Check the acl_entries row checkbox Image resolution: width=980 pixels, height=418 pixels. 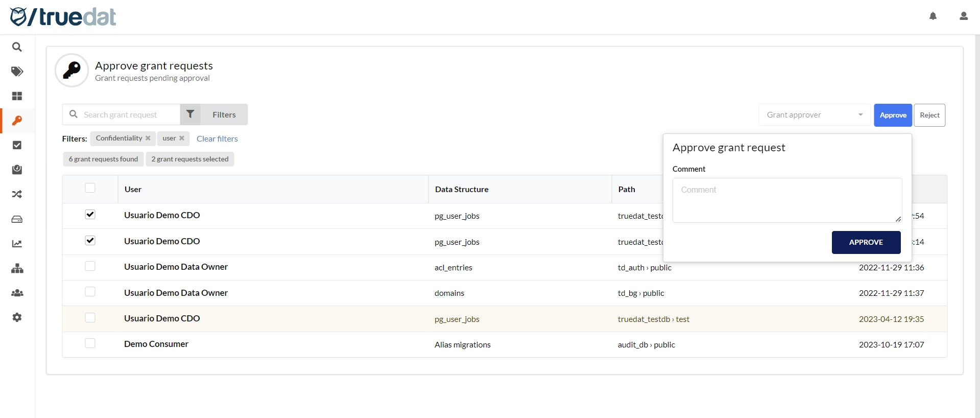90,266
